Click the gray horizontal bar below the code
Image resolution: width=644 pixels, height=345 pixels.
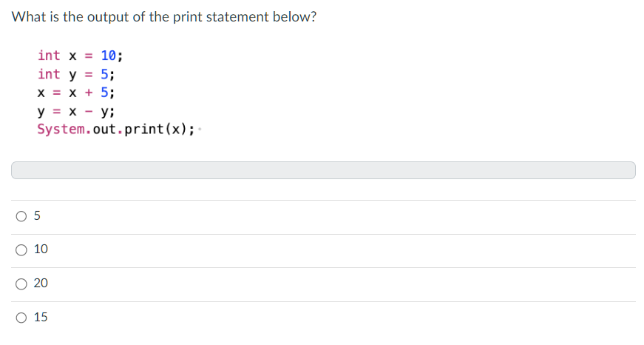coord(323,170)
